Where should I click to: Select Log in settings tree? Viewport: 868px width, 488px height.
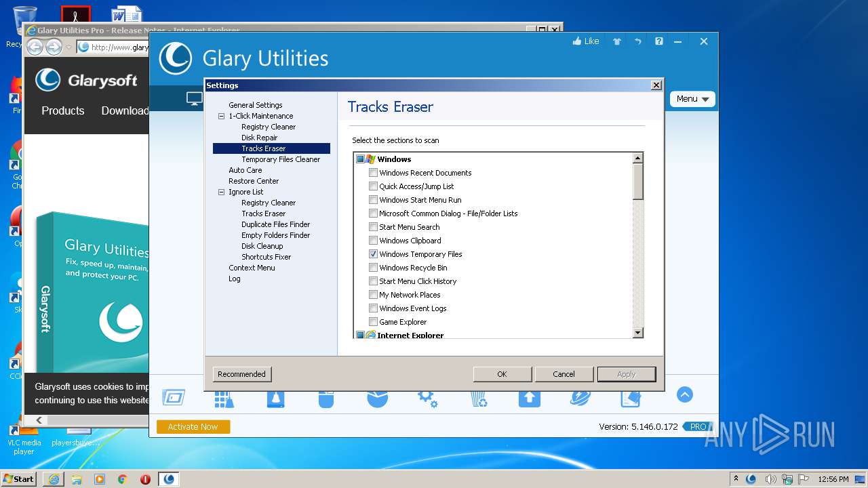tap(235, 279)
